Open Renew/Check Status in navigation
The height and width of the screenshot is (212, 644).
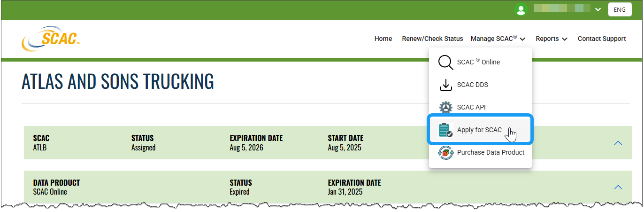click(432, 39)
